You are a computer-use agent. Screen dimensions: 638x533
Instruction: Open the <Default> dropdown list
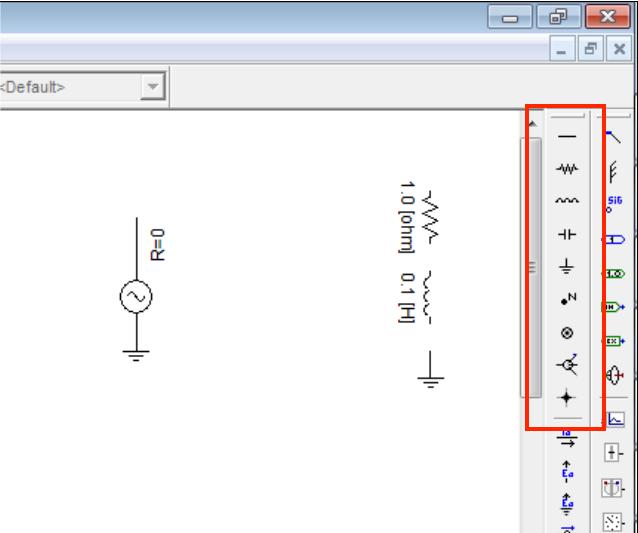(152, 87)
